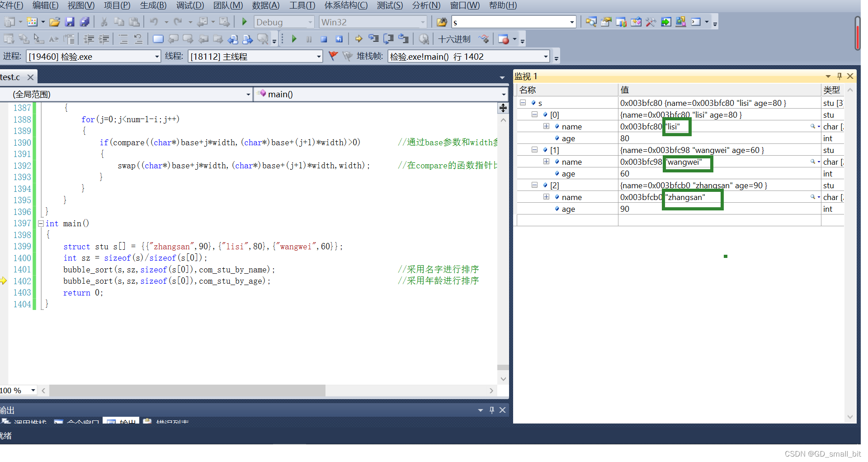Step Over the current line
This screenshot has height=462, width=868.
[388, 39]
